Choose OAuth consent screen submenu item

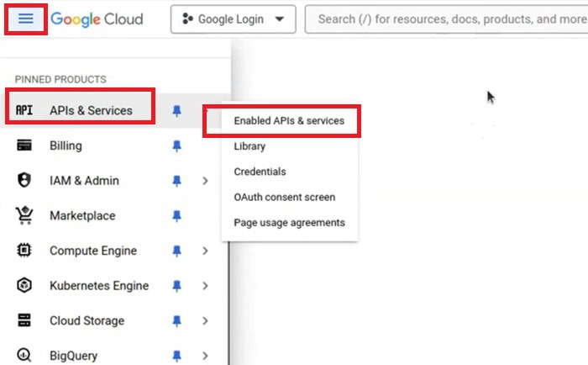pos(285,197)
